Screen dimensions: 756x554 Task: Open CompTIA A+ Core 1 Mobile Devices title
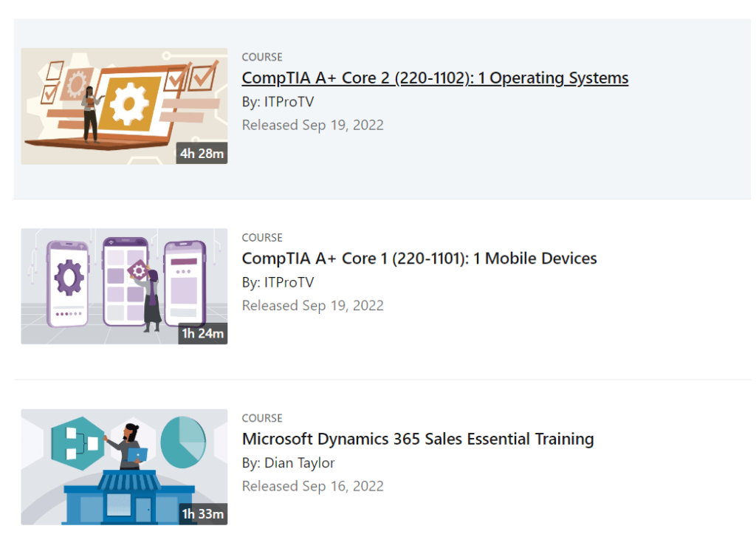pyautogui.click(x=419, y=259)
